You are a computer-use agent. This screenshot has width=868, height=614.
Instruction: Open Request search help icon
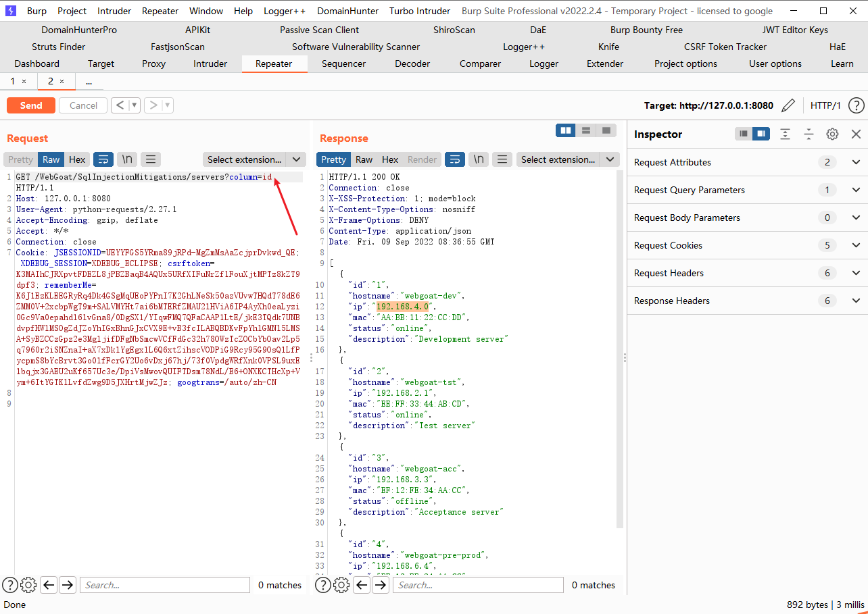pos(10,585)
